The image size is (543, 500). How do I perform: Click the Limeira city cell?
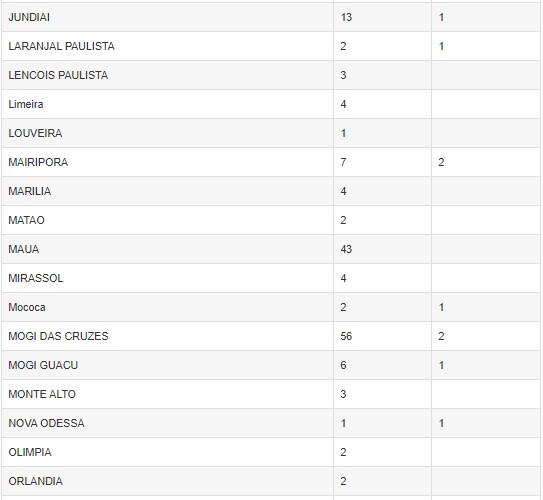[168, 104]
